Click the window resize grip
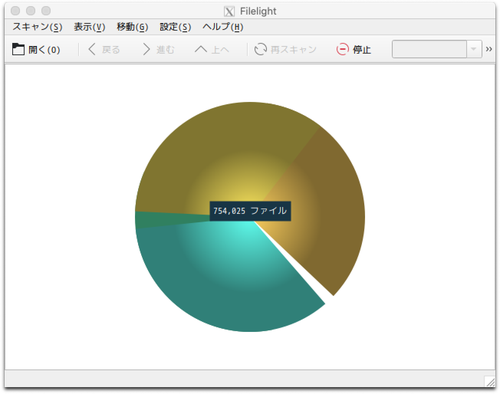 490,382
